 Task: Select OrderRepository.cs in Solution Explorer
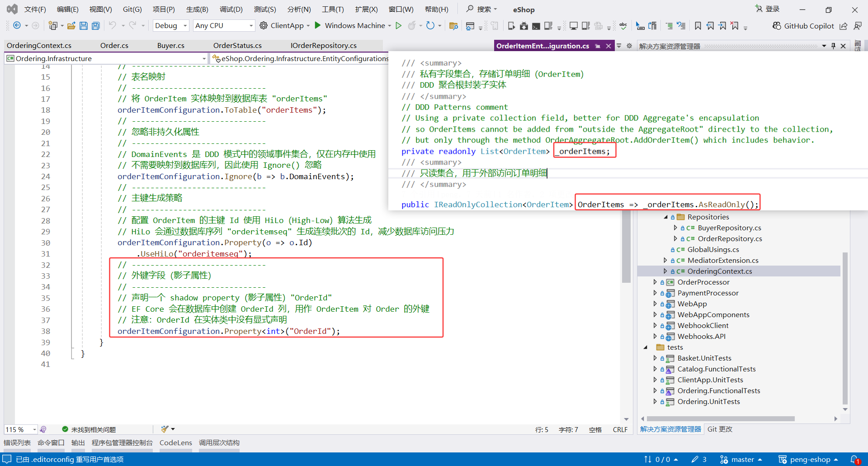pyautogui.click(x=730, y=238)
